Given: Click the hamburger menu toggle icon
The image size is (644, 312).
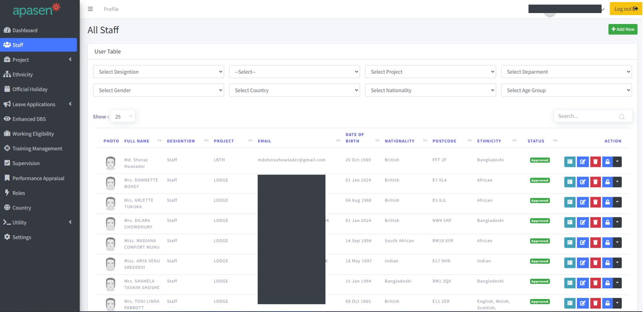Looking at the screenshot, I should click(90, 9).
